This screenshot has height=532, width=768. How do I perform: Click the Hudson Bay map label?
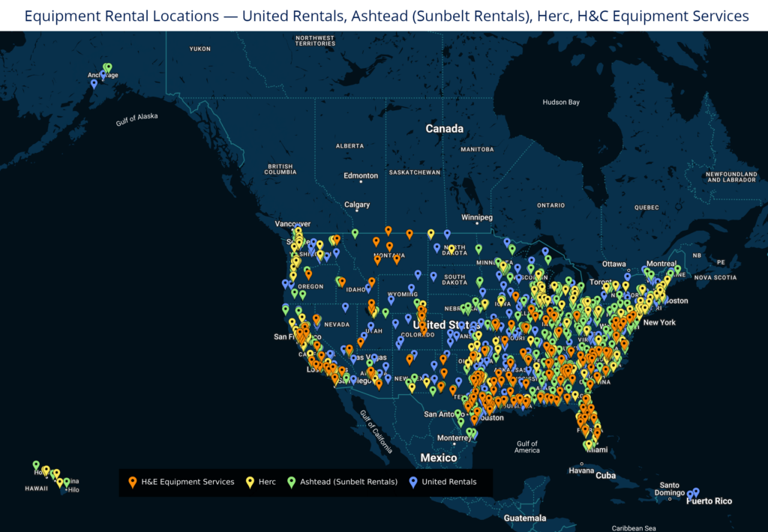click(x=561, y=102)
